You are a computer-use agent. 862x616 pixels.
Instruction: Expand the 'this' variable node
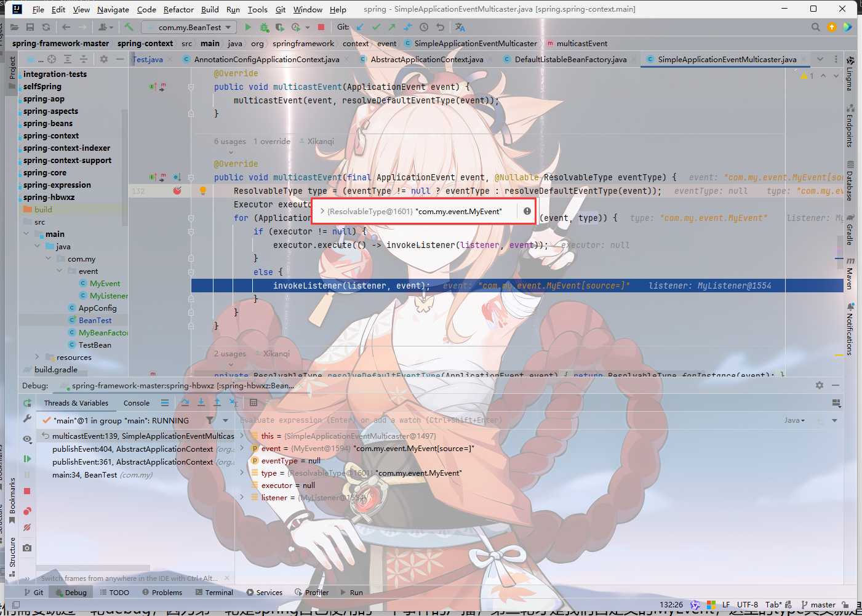click(242, 436)
